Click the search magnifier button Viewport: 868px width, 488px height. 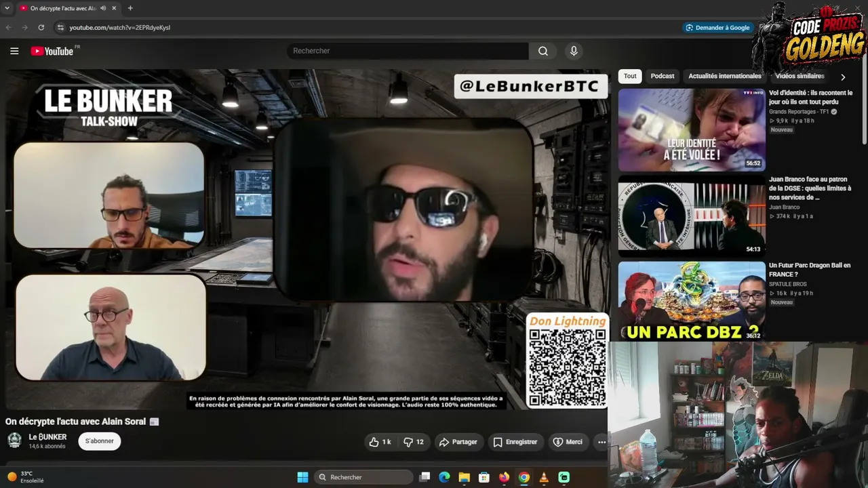click(x=543, y=51)
